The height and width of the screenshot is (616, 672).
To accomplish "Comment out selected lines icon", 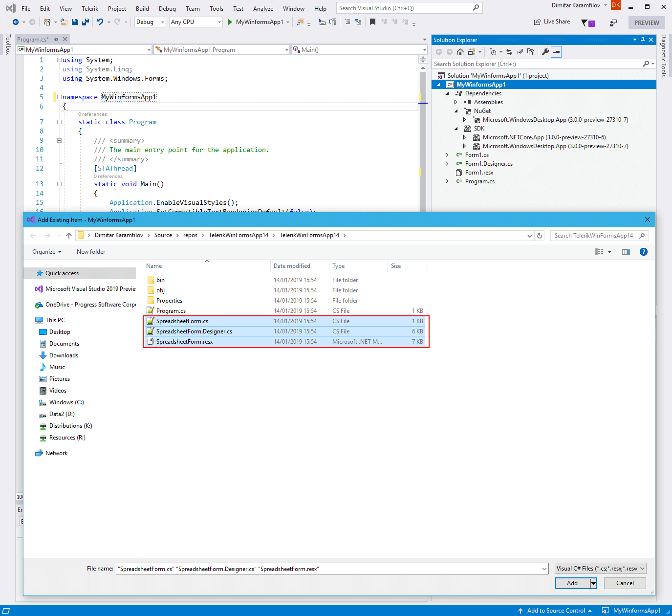I will tap(347, 22).
